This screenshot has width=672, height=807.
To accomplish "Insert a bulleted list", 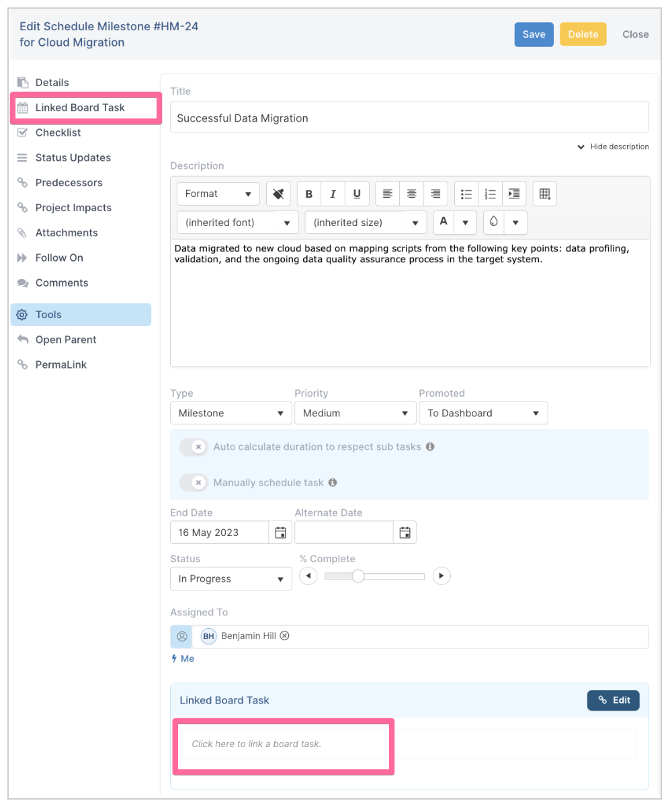I will pos(466,194).
